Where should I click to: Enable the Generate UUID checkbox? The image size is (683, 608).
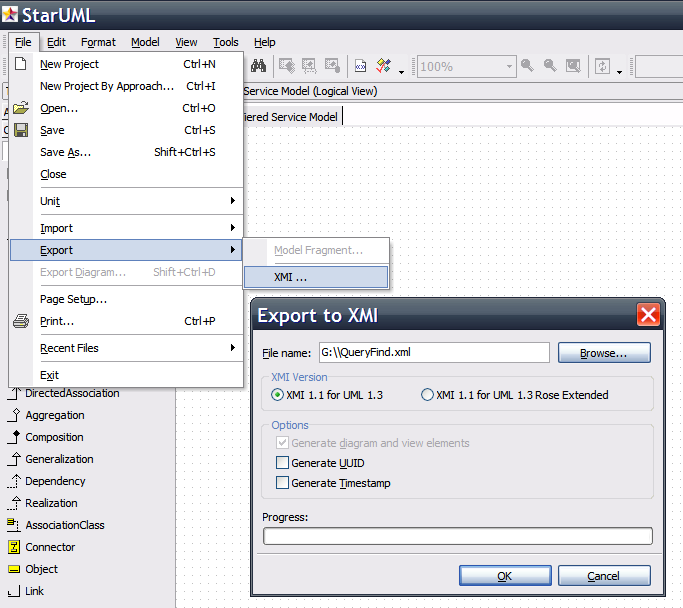point(282,463)
